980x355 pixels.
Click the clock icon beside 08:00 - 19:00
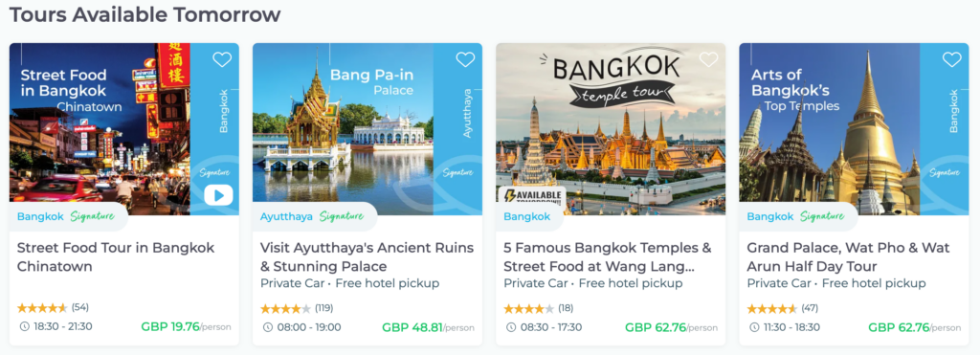pyautogui.click(x=268, y=327)
